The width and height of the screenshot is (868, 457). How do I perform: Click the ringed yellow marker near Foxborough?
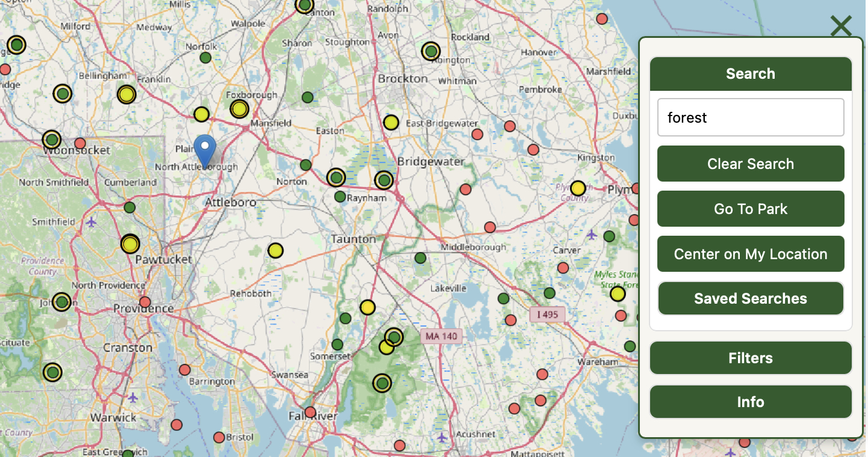click(240, 109)
